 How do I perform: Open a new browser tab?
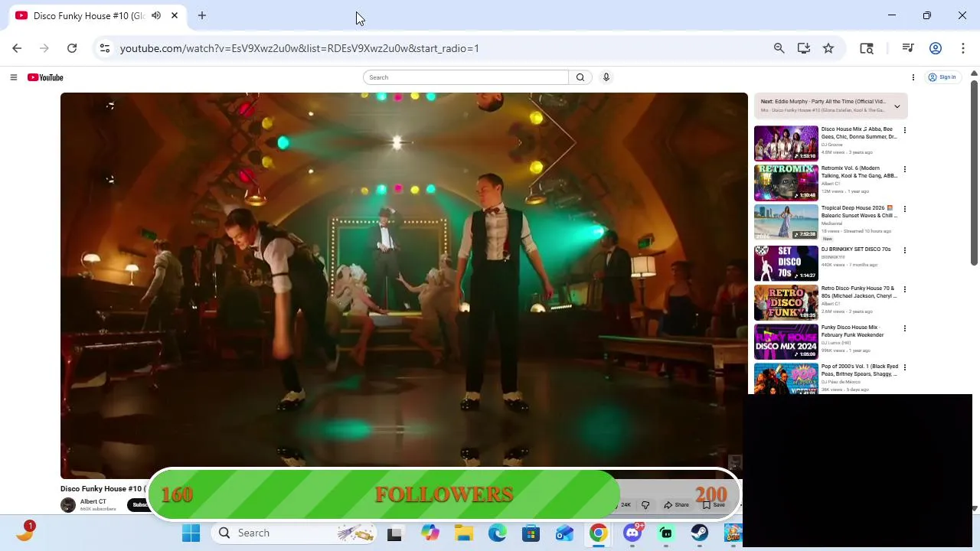click(x=202, y=15)
